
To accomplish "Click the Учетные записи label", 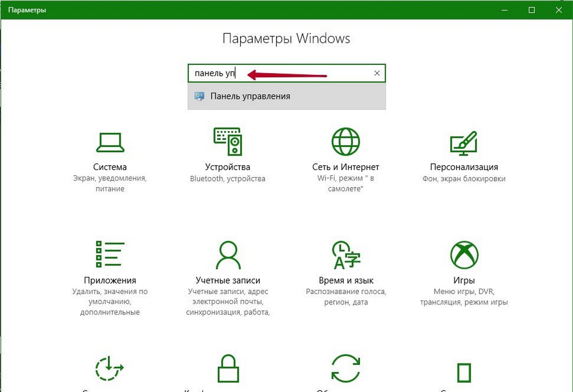I will coord(228,280).
